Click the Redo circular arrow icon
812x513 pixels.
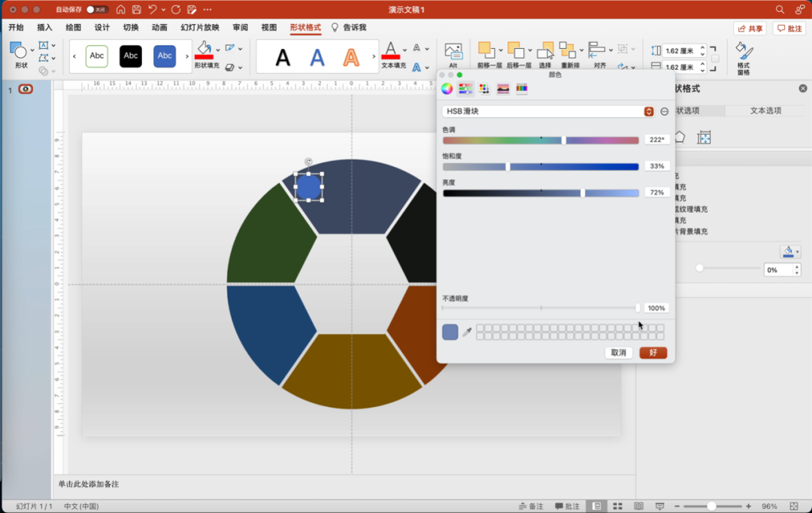pos(176,9)
